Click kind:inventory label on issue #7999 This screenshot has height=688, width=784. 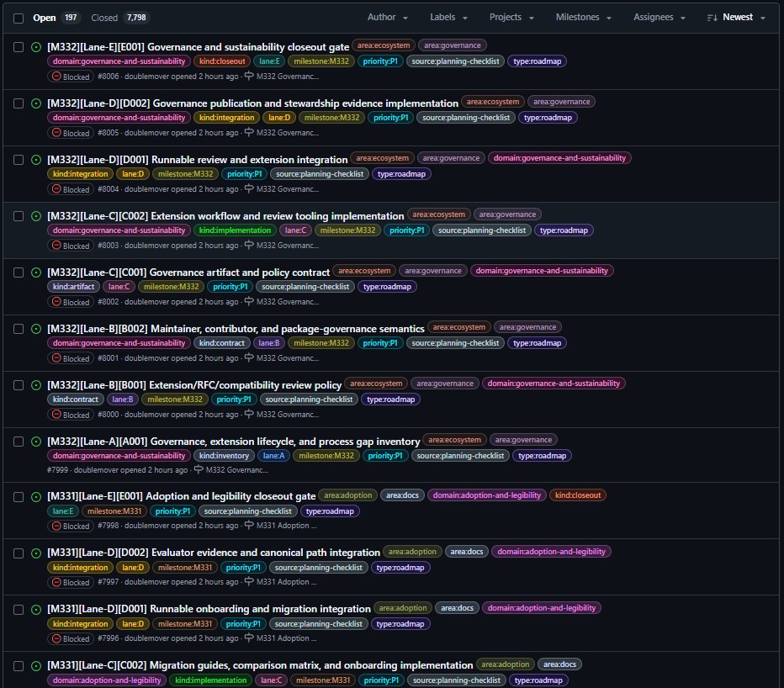pos(224,456)
